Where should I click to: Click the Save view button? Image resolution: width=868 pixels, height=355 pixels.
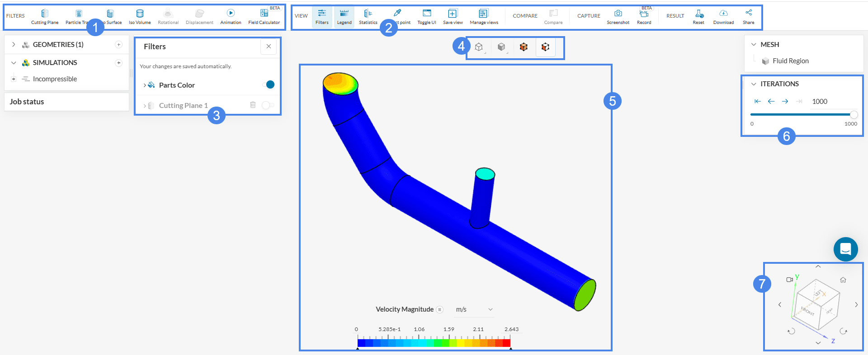[453, 17]
